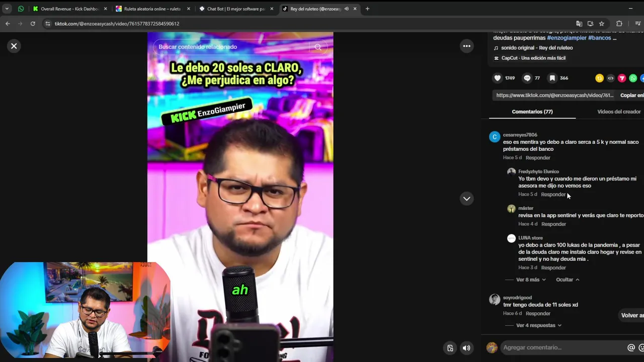Image resolution: width=644 pixels, height=362 pixels.
Task: Click the search magnifier in Buscar contenido relacionado
Action: 318,47
